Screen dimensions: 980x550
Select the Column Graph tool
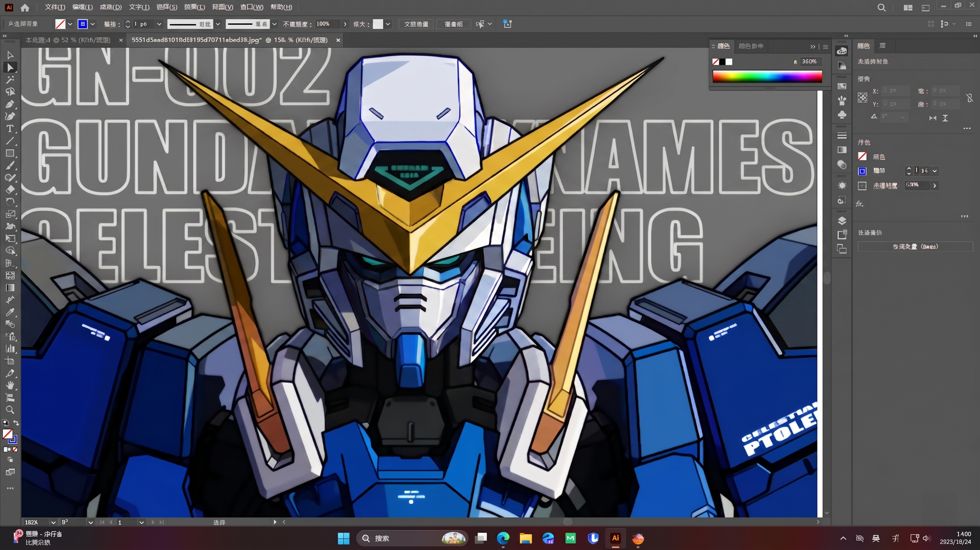pos(10,349)
